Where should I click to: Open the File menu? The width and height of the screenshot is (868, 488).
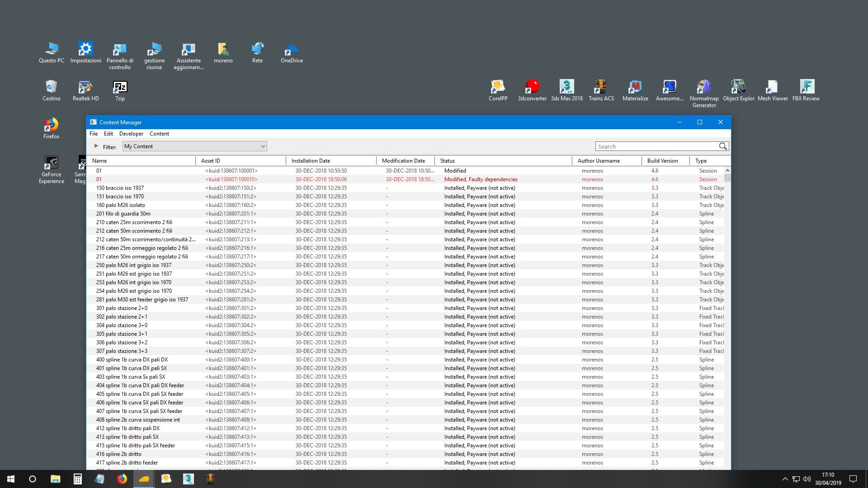coord(94,134)
